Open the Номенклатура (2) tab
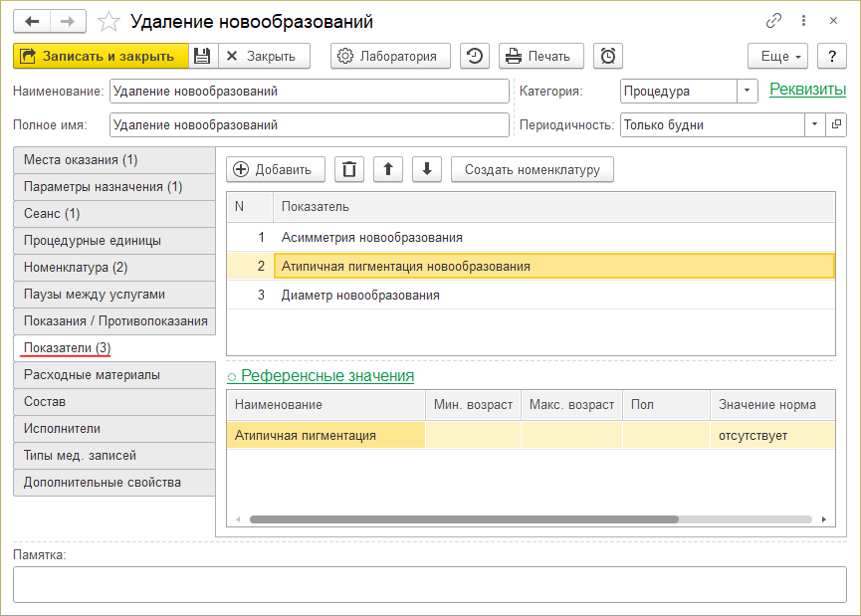 coord(76,268)
